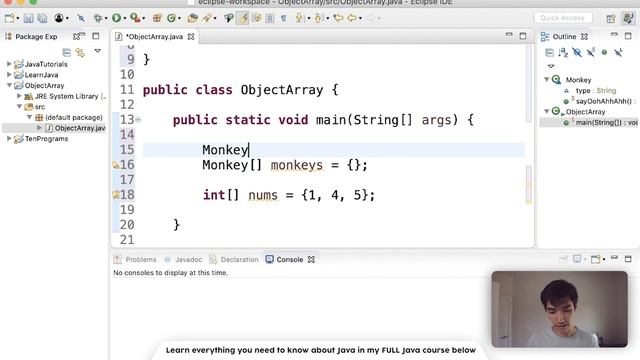Save the current file with Save icon
The width and height of the screenshot is (640, 360).
(x=28, y=18)
